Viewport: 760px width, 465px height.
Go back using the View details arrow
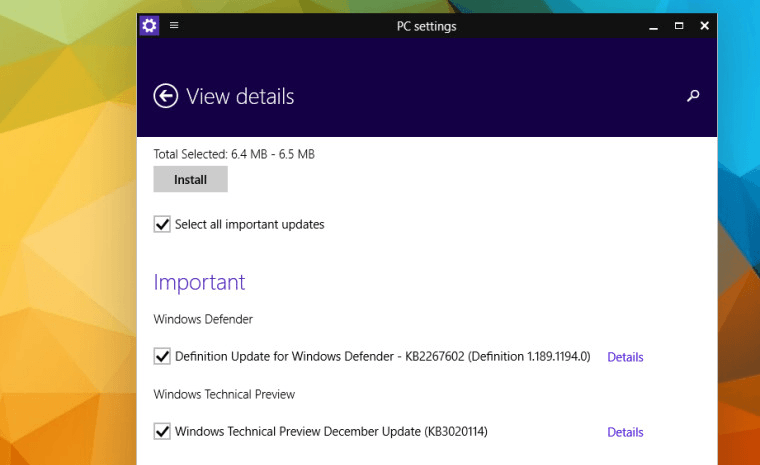166,96
